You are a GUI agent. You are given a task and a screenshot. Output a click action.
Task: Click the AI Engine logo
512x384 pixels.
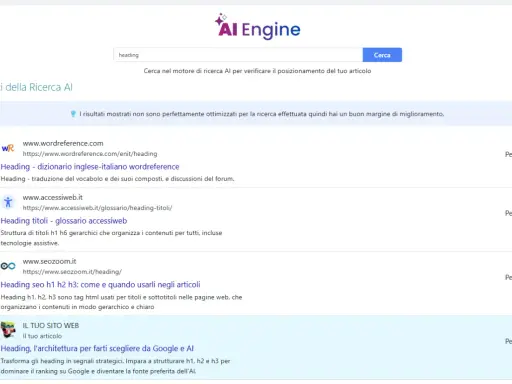tap(257, 27)
